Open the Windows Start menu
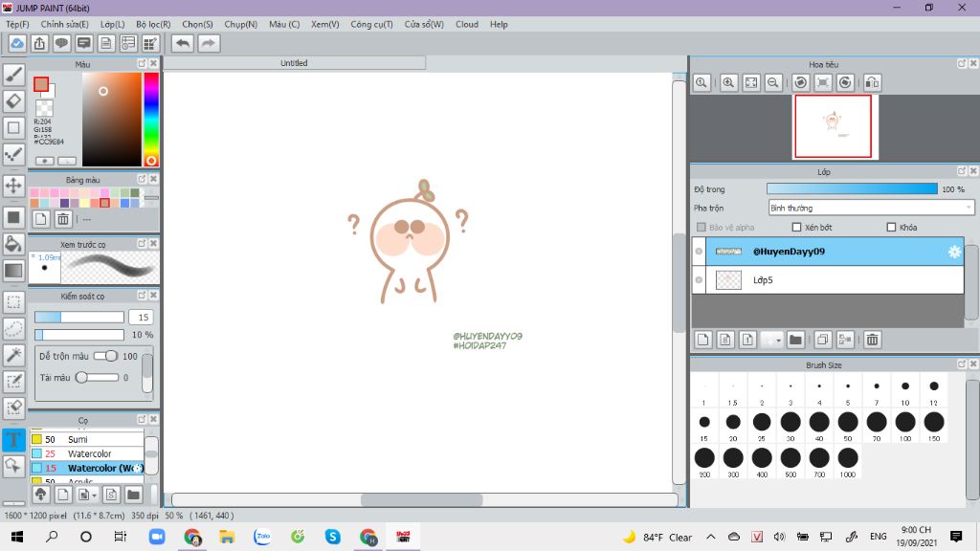Viewport: 980px width, 551px height. click(17, 537)
